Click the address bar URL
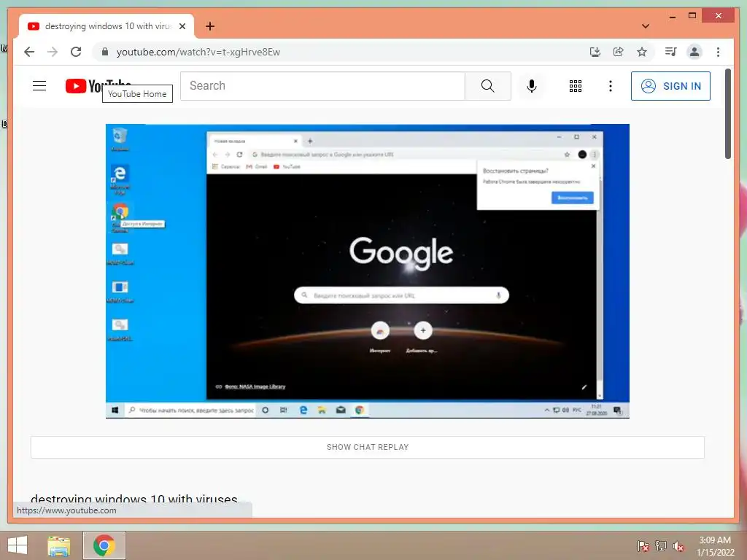 [x=198, y=52]
